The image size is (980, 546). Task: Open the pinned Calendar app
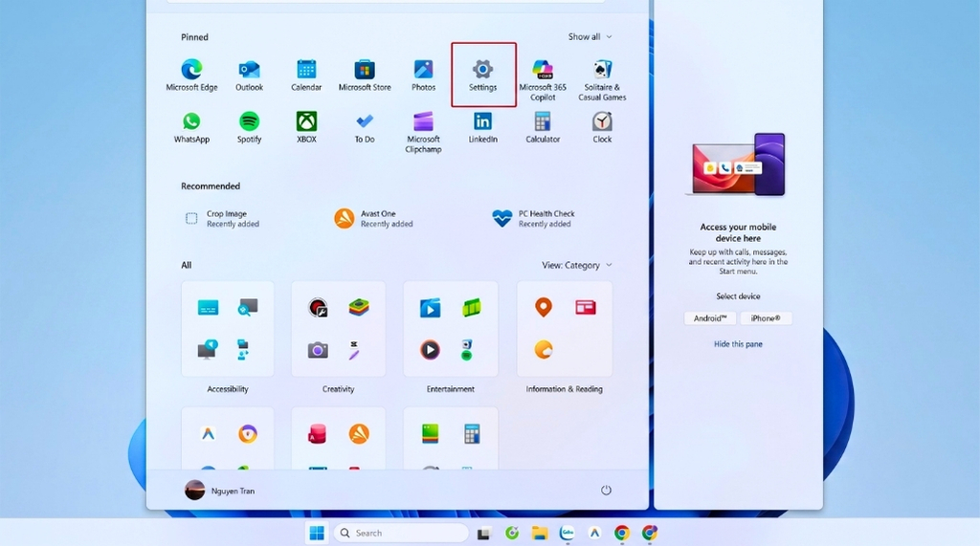306,75
